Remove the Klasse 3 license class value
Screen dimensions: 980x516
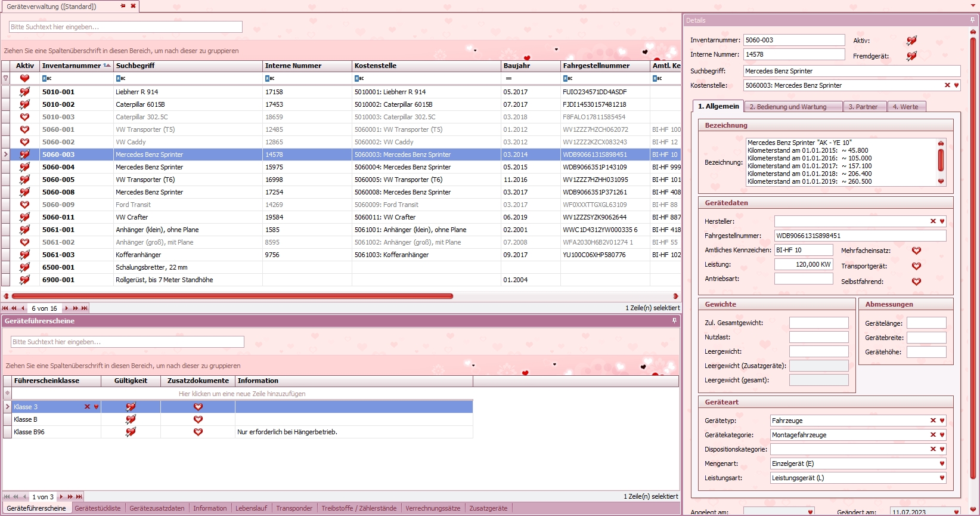coord(87,407)
